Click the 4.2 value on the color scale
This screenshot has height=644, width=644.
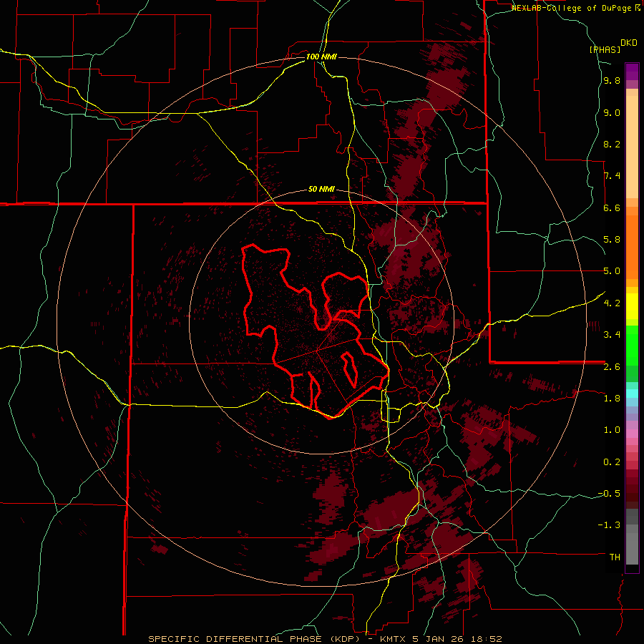[612, 303]
